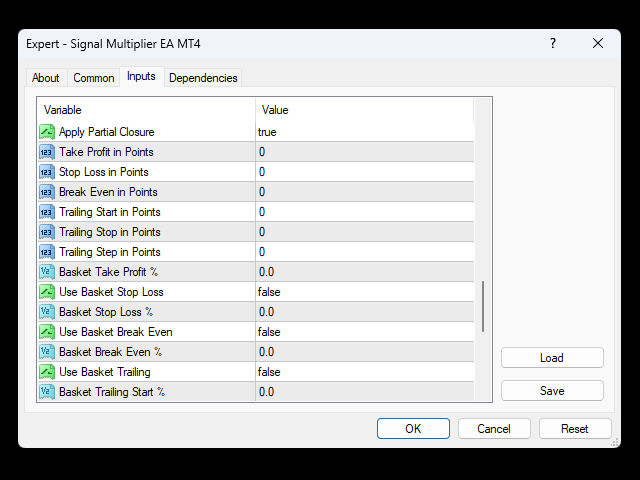Edit the Basket Trailing Start % value
Screen dimensions: 640x480
(365, 392)
